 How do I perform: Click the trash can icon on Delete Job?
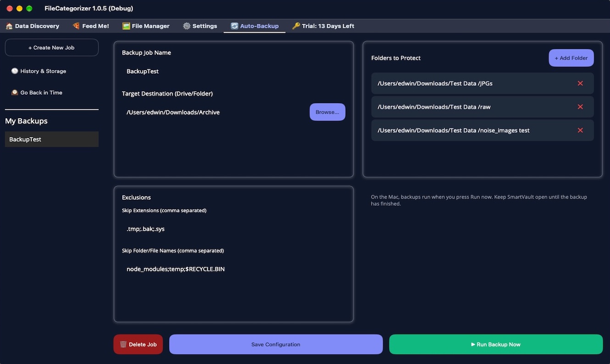(x=123, y=344)
